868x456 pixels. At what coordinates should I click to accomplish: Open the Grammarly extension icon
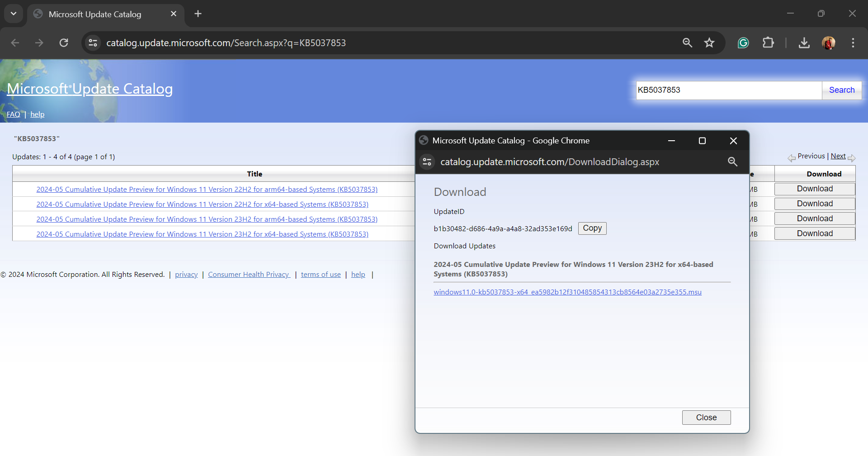point(743,43)
